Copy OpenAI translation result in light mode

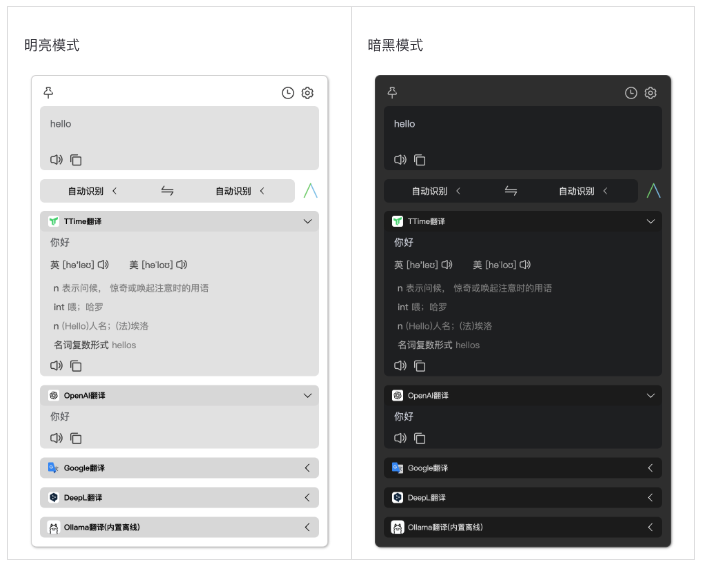click(x=76, y=438)
